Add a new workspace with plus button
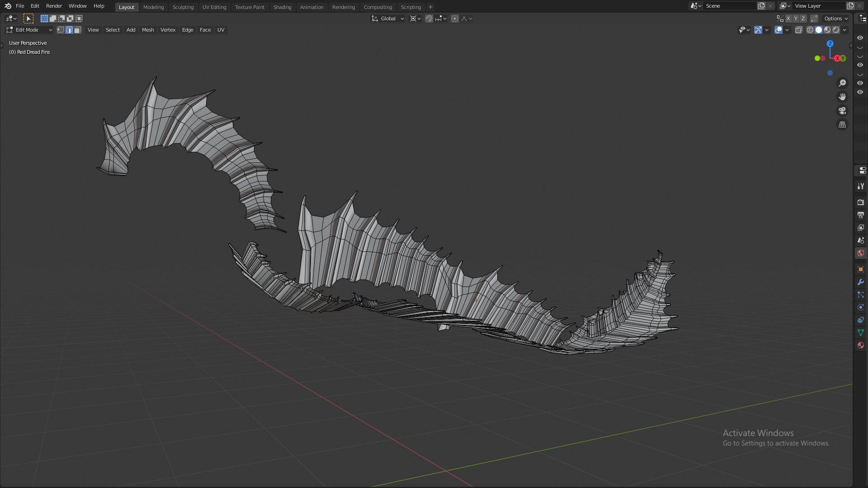Screen dimensions: 868x488 430,7
